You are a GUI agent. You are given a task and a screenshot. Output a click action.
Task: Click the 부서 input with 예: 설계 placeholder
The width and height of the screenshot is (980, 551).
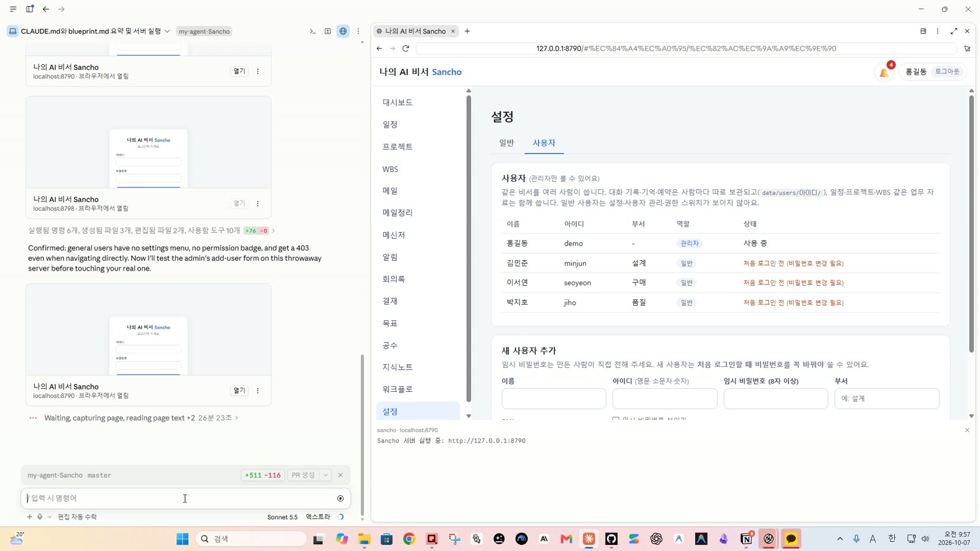point(887,399)
